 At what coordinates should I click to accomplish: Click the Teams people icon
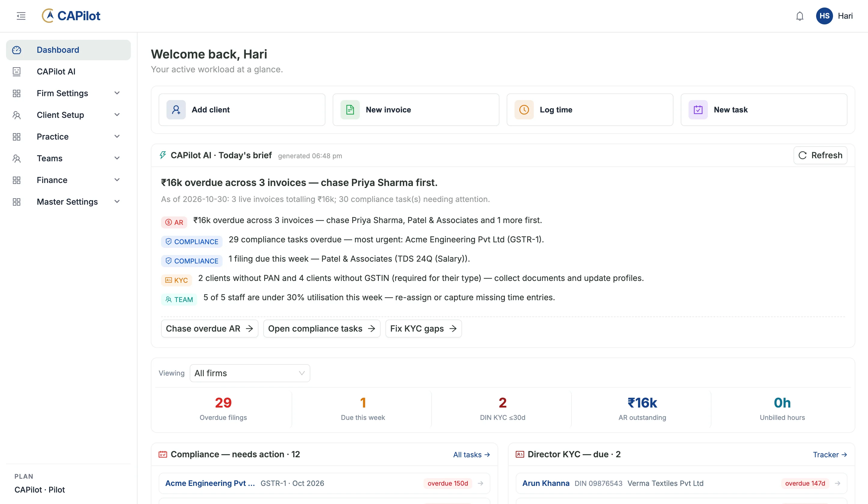tap(17, 158)
